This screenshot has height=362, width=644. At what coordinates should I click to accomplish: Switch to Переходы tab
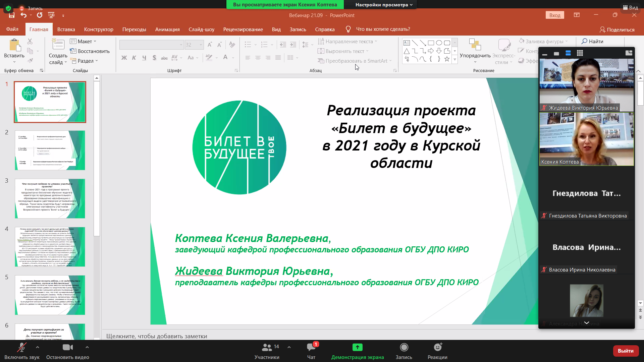point(134,29)
